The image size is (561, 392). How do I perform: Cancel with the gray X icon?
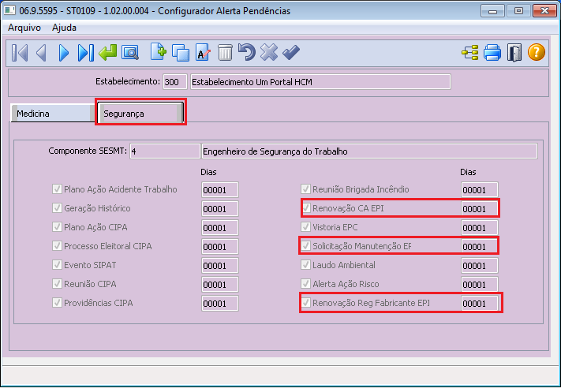tap(269, 52)
